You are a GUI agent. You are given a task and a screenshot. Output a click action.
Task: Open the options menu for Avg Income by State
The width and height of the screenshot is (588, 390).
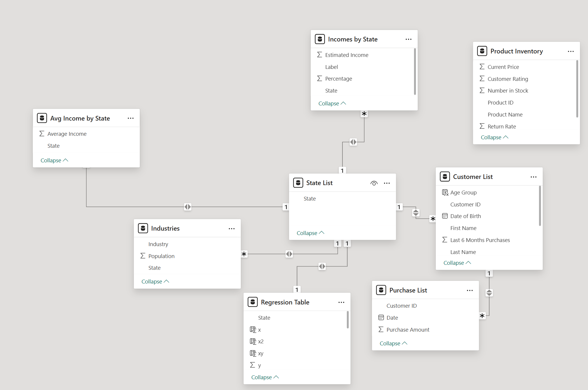[x=130, y=118]
